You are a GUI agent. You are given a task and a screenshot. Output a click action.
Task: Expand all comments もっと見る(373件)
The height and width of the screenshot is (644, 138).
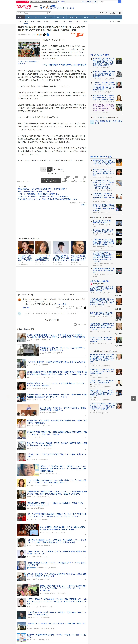pos(52,320)
